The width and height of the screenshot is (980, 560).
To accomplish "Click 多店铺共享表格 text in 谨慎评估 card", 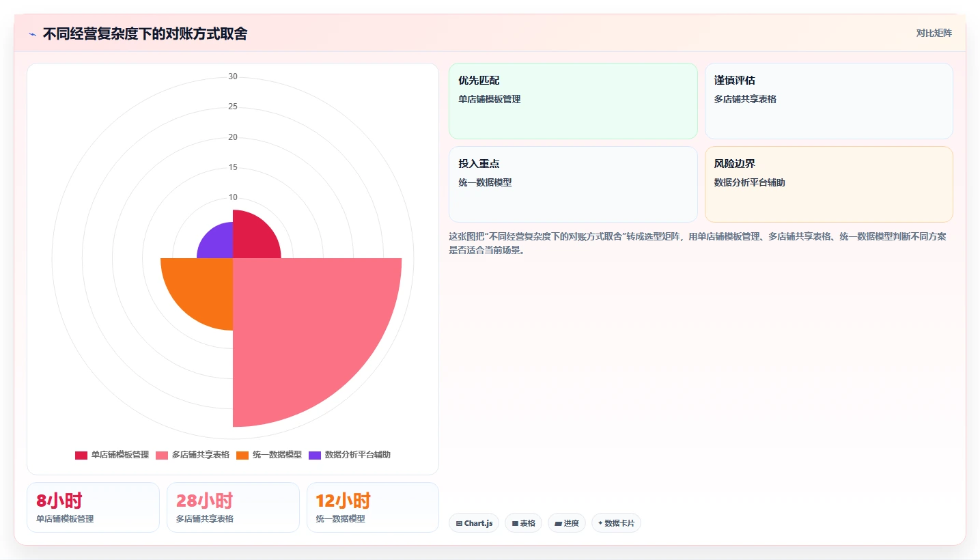I will [745, 99].
